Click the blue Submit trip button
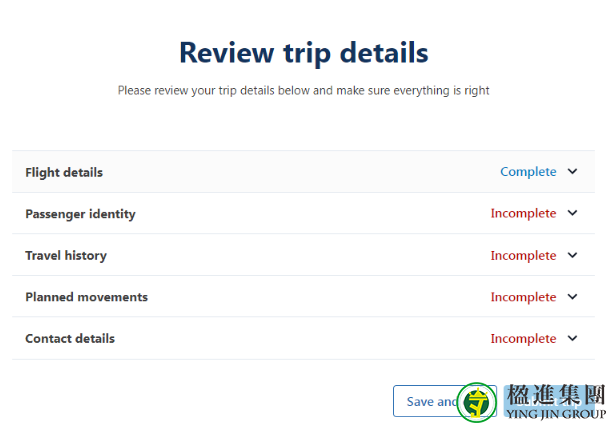Image resolution: width=616 pixels, height=433 pixels. [x=549, y=401]
